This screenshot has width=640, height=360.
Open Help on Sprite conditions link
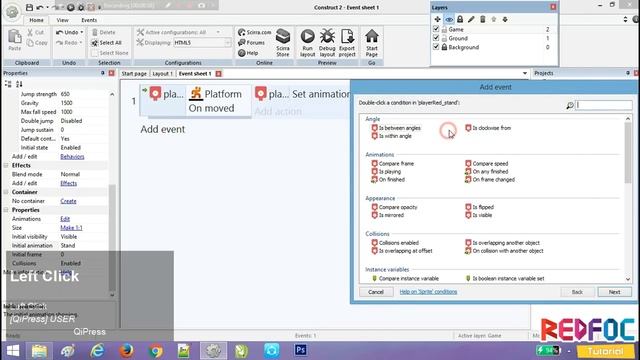(x=428, y=292)
